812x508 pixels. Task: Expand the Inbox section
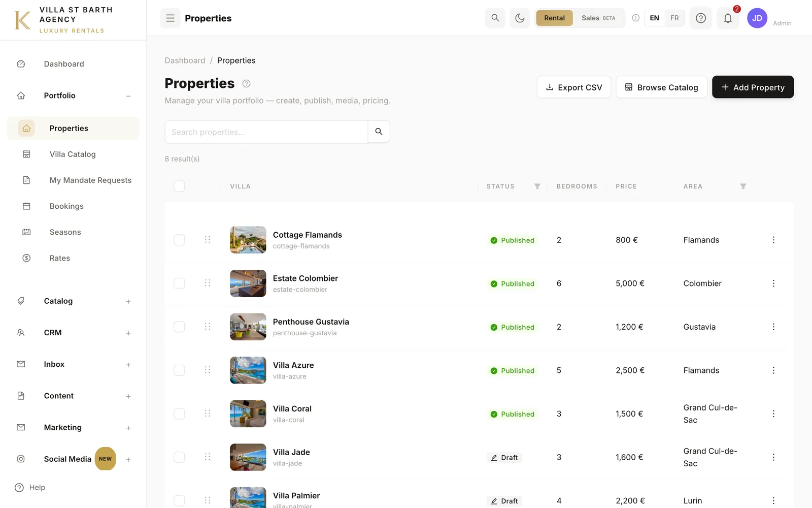click(128, 364)
